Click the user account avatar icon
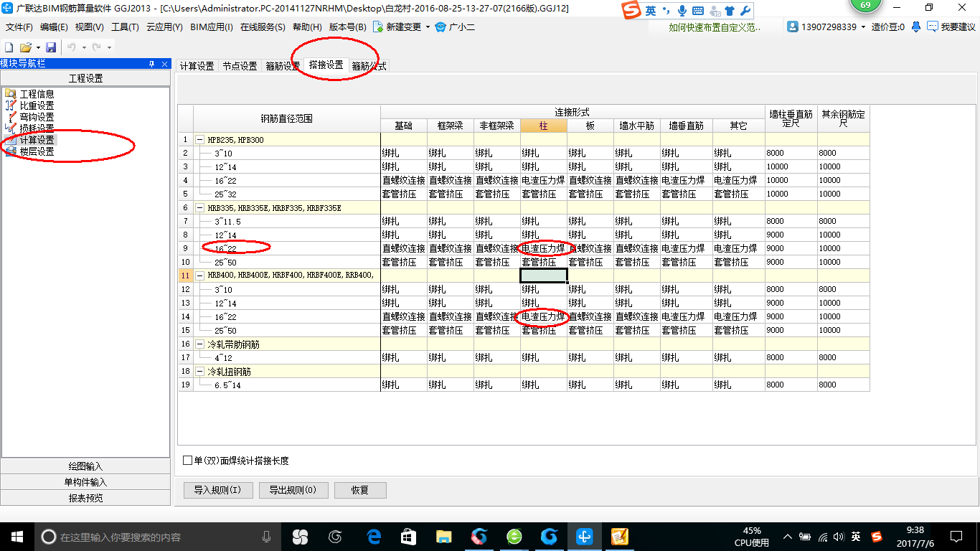The width and height of the screenshot is (980, 551). click(x=793, y=27)
